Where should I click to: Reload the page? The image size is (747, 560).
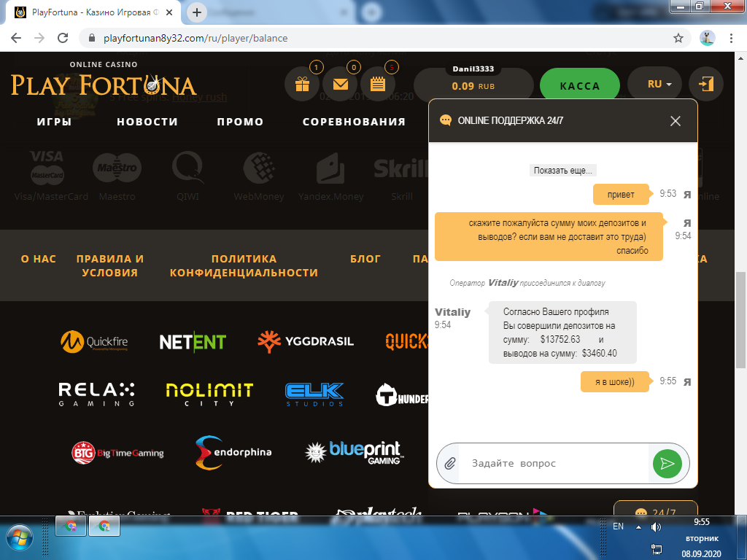pyautogui.click(x=63, y=38)
